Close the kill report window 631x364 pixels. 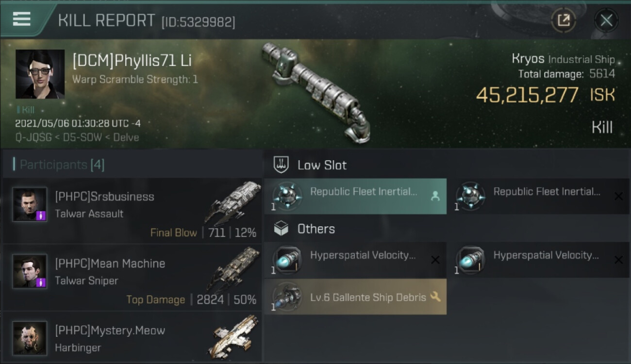[606, 20]
